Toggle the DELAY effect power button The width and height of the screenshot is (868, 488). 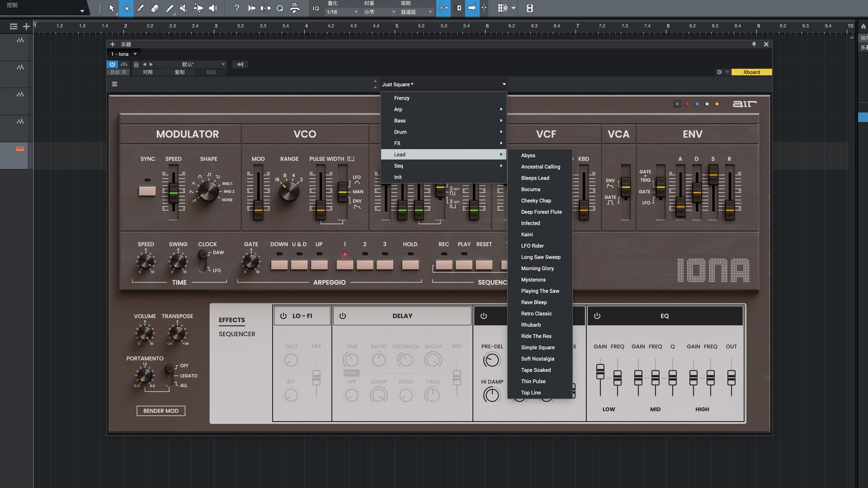[343, 316]
